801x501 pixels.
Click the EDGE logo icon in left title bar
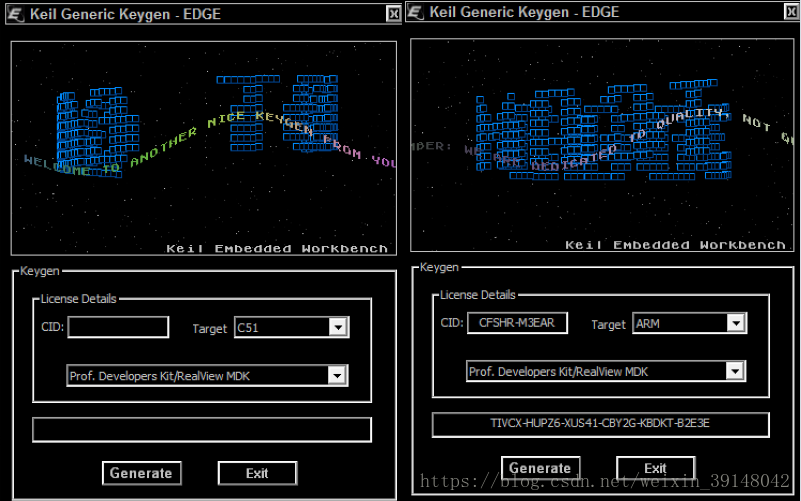pos(15,14)
